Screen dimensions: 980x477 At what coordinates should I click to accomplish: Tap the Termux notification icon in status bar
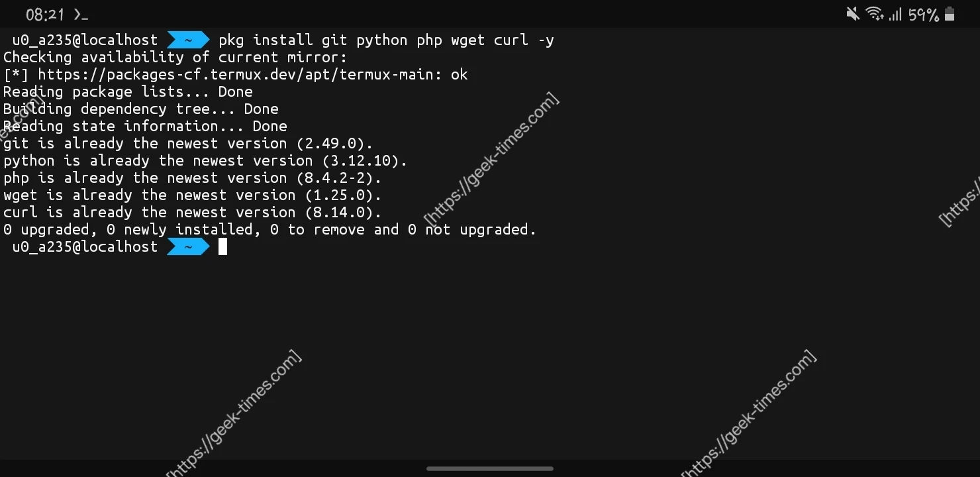click(x=81, y=15)
